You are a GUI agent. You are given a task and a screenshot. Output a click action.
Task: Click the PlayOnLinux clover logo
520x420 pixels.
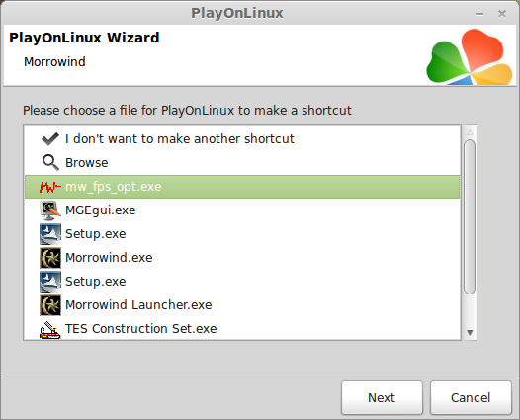click(x=470, y=56)
